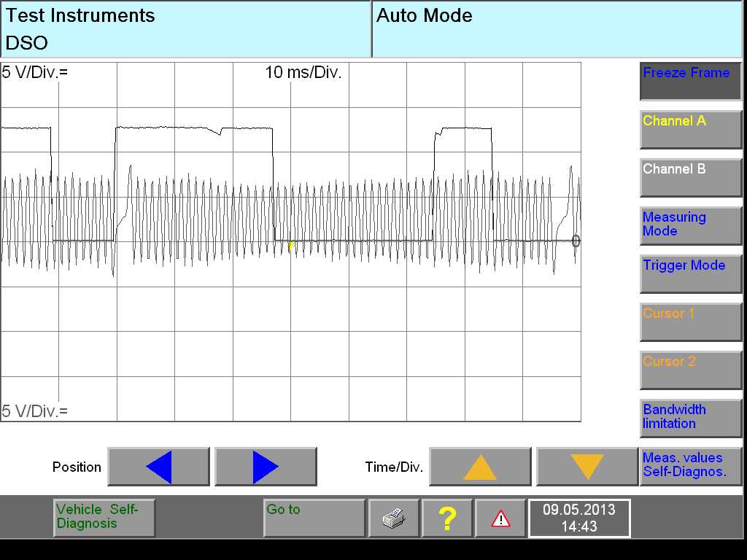This screenshot has width=747, height=560.
Task: Decrease Time/Div. with the orange down arrow
Action: tap(587, 467)
